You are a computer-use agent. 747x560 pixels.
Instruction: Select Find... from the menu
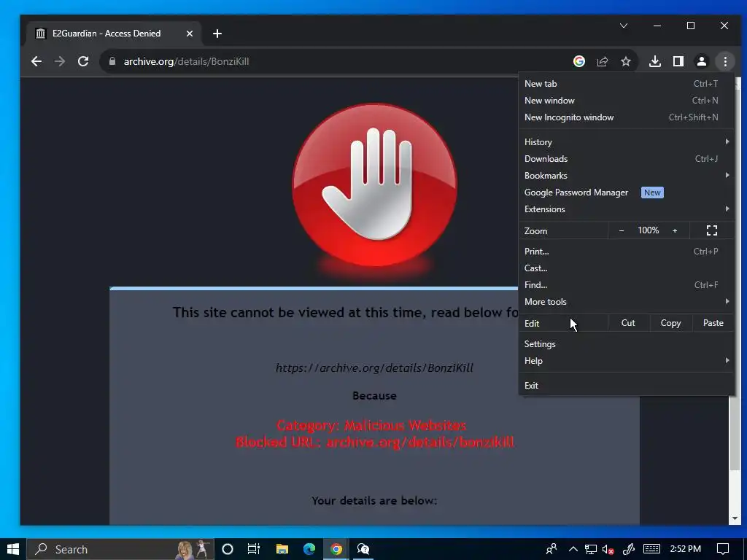coord(625,285)
